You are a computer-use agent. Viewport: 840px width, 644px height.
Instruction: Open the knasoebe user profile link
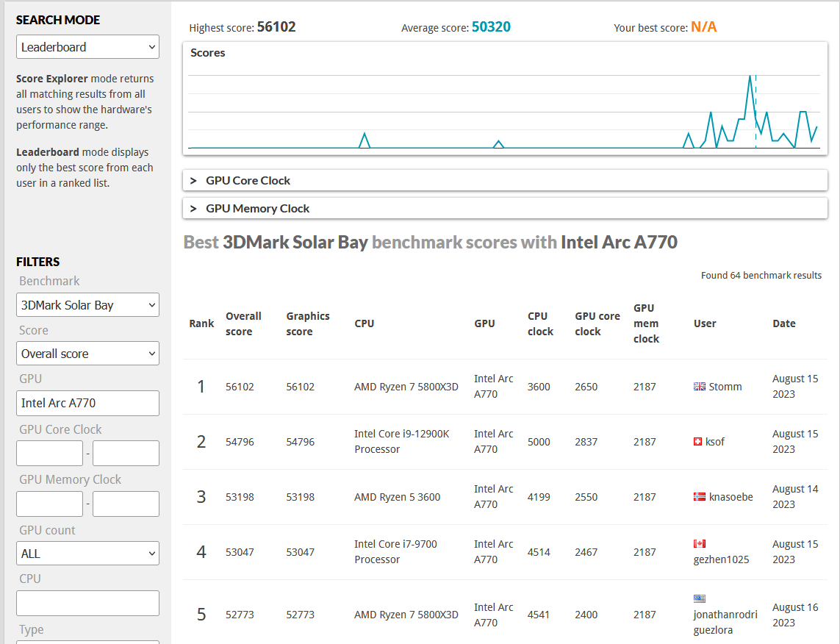(x=730, y=497)
